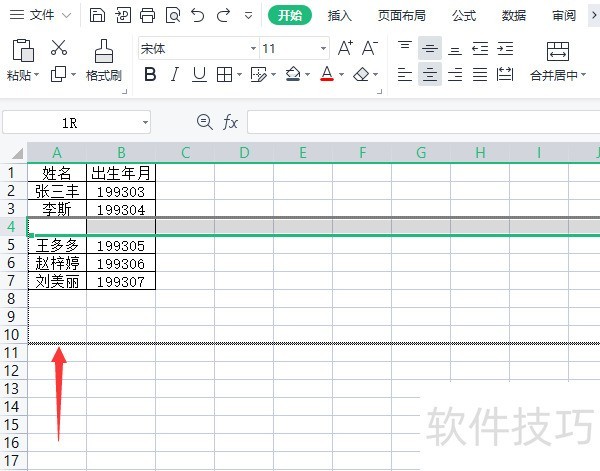Click the Copy icon
This screenshot has width=600, height=471.
pyautogui.click(x=59, y=74)
